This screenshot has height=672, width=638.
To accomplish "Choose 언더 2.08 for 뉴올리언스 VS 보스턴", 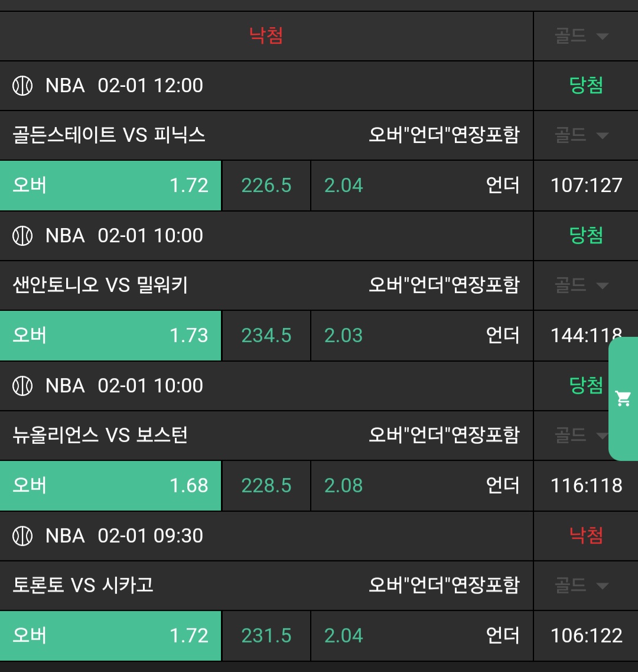I will point(422,486).
